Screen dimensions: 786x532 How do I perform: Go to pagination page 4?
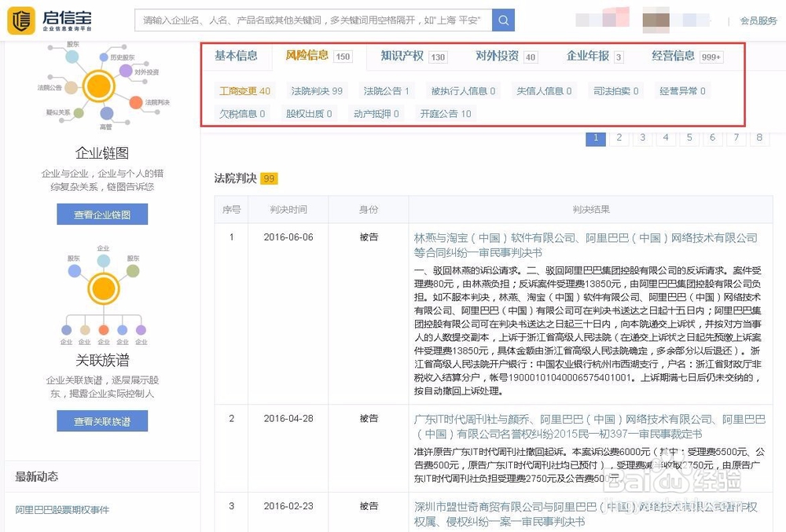(x=666, y=138)
